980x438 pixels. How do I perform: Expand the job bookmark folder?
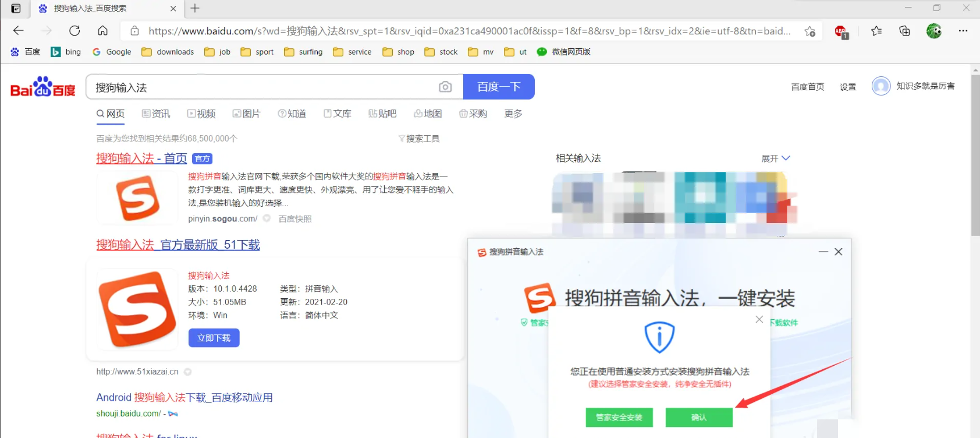click(x=218, y=52)
